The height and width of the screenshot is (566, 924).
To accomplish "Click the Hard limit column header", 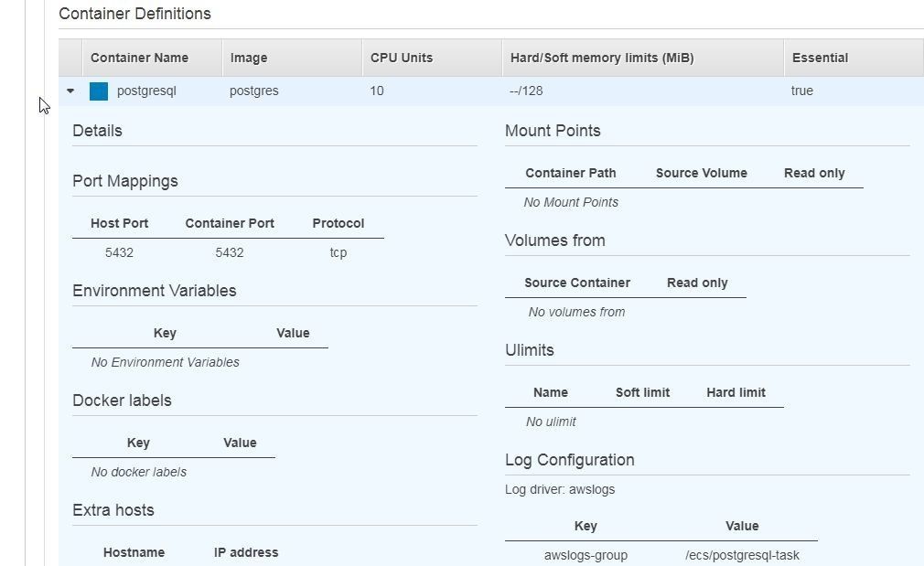I will click(736, 392).
